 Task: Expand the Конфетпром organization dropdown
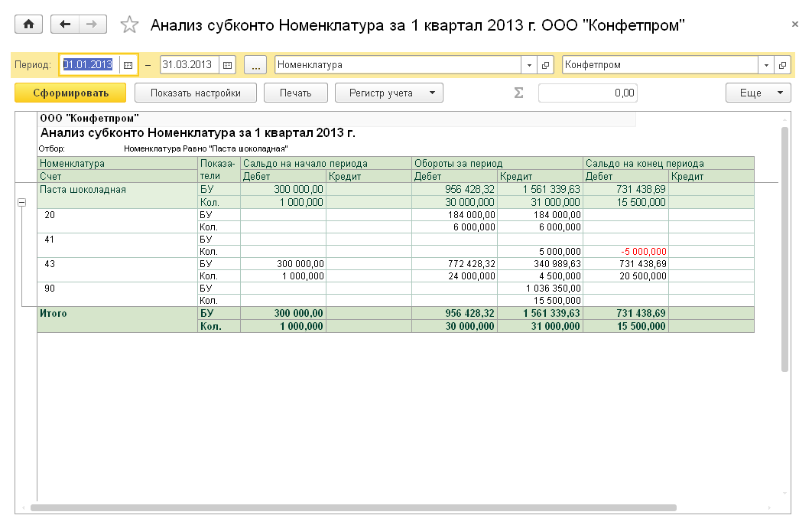(766, 65)
